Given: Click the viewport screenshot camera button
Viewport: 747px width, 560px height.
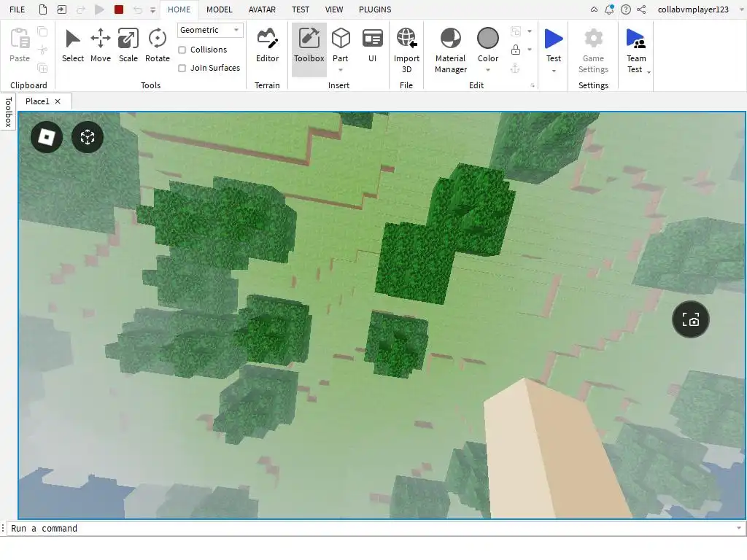Looking at the screenshot, I should point(690,319).
